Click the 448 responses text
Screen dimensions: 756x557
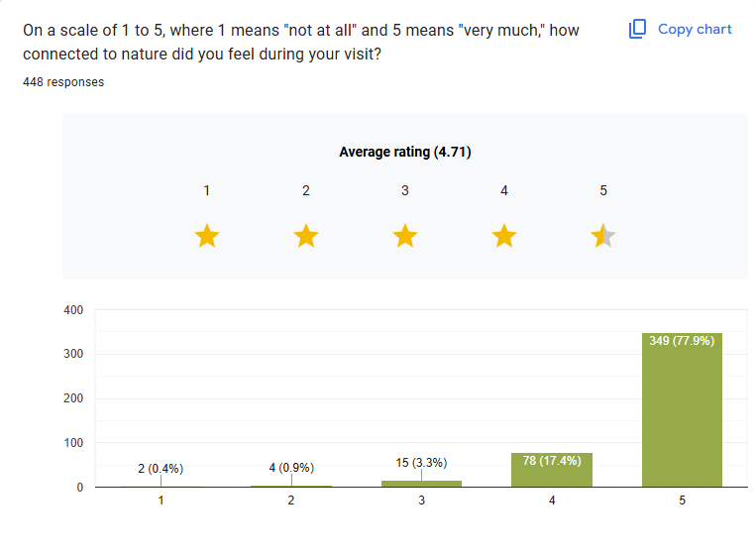(x=63, y=82)
